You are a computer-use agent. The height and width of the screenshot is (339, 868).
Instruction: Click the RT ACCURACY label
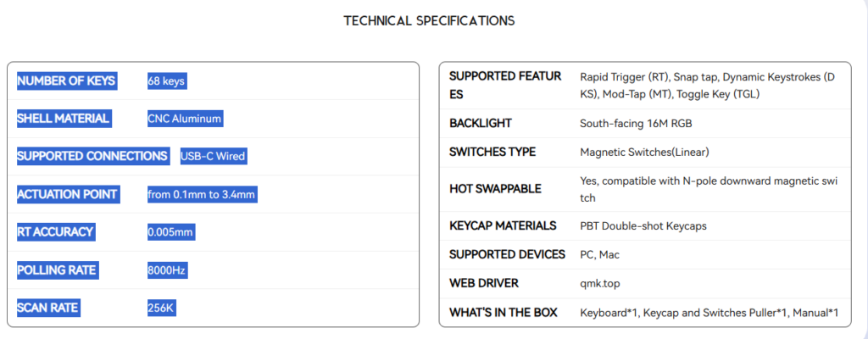(x=56, y=232)
